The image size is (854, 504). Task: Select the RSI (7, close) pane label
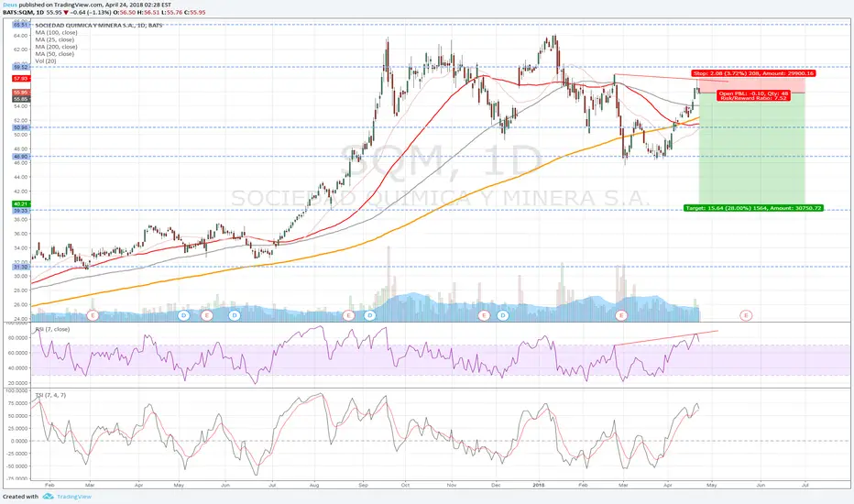pos(52,329)
